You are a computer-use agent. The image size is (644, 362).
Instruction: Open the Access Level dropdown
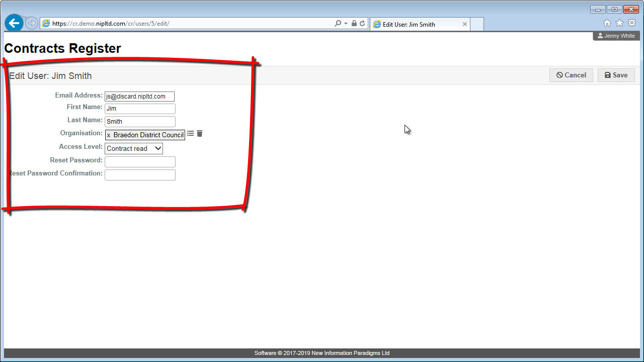click(134, 148)
